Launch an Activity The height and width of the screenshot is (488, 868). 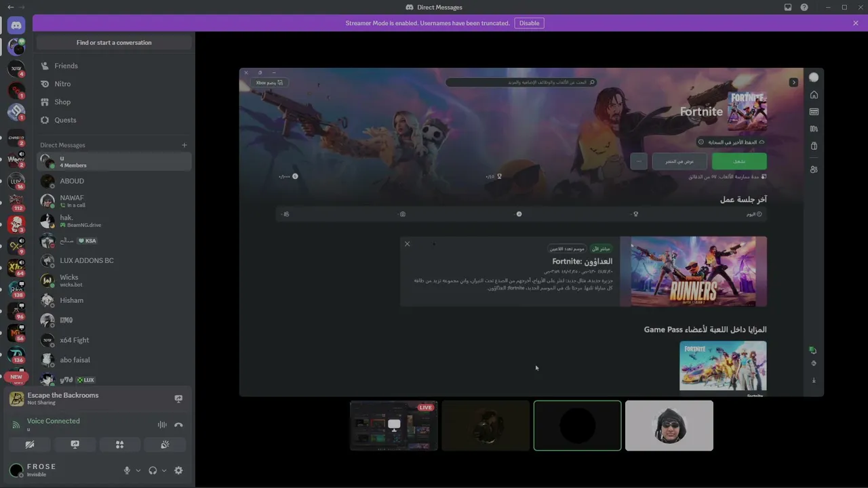(120, 445)
